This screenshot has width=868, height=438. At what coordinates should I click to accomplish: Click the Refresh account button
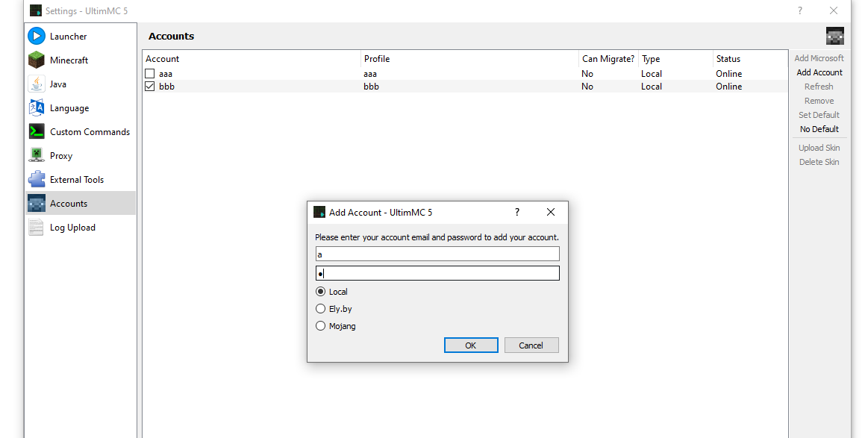pyautogui.click(x=819, y=87)
